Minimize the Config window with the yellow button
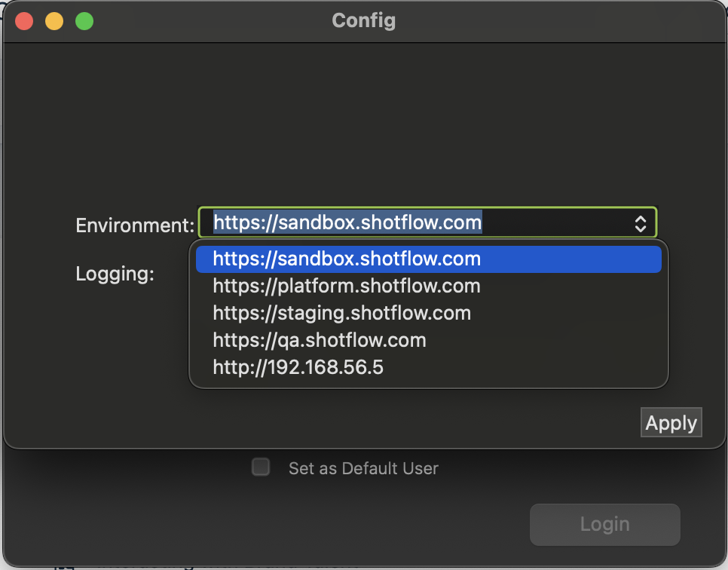This screenshot has width=728, height=570. point(54,21)
